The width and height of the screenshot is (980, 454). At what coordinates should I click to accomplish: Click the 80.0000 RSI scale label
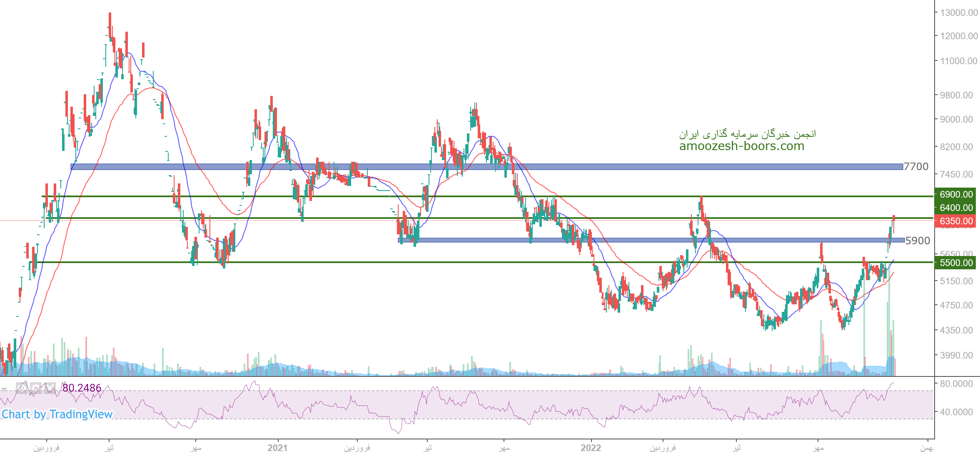pos(956,384)
